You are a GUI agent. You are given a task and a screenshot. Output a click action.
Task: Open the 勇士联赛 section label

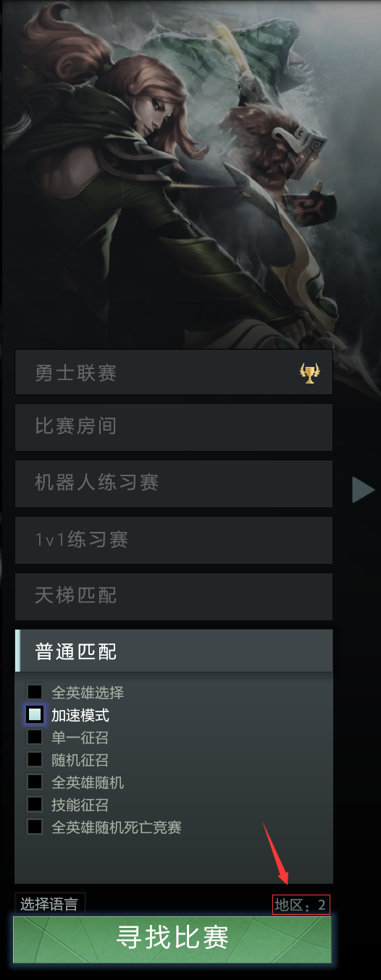(76, 373)
